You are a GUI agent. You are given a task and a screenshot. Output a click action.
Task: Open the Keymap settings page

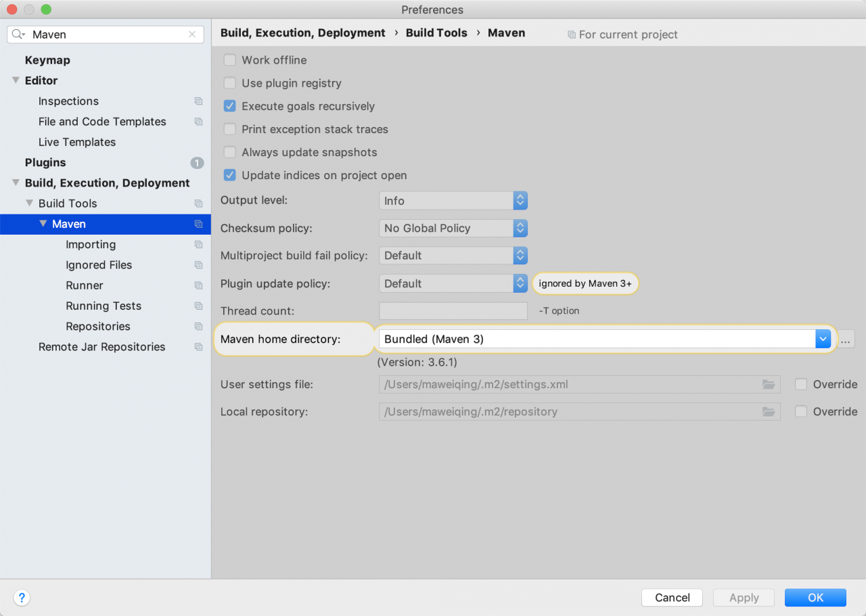47,60
